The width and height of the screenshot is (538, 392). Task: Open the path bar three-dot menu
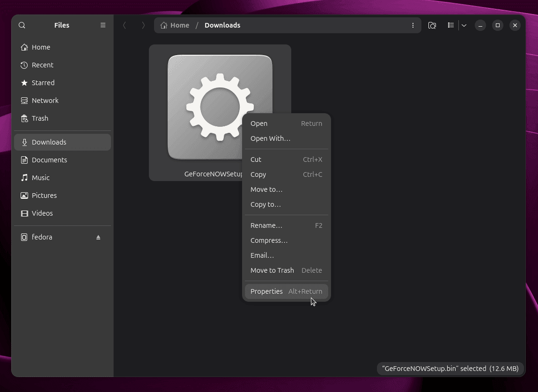coord(413,25)
